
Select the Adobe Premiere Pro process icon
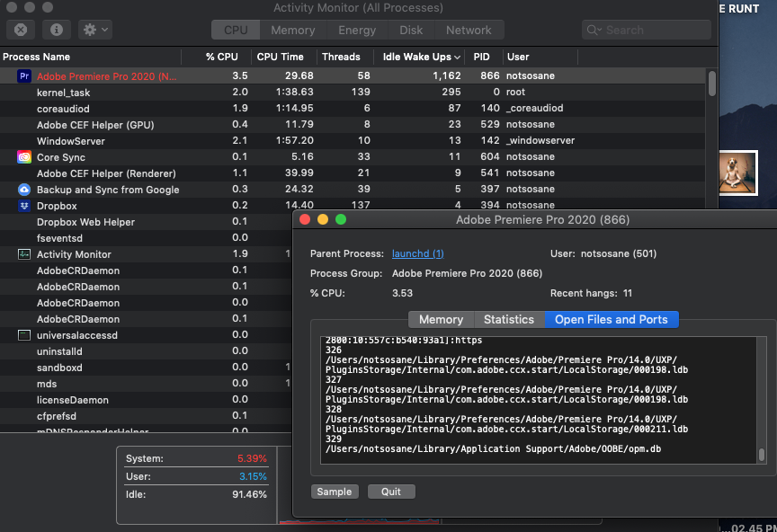pos(24,76)
